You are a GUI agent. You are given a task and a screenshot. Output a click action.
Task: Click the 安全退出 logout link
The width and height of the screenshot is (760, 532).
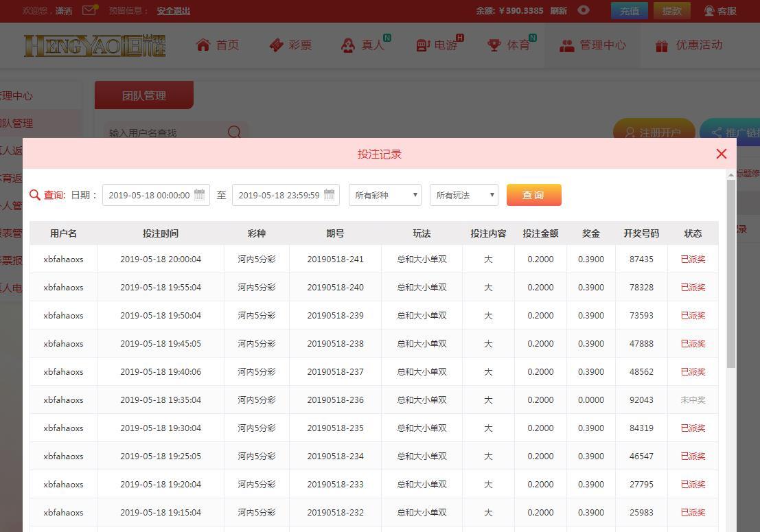(174, 11)
